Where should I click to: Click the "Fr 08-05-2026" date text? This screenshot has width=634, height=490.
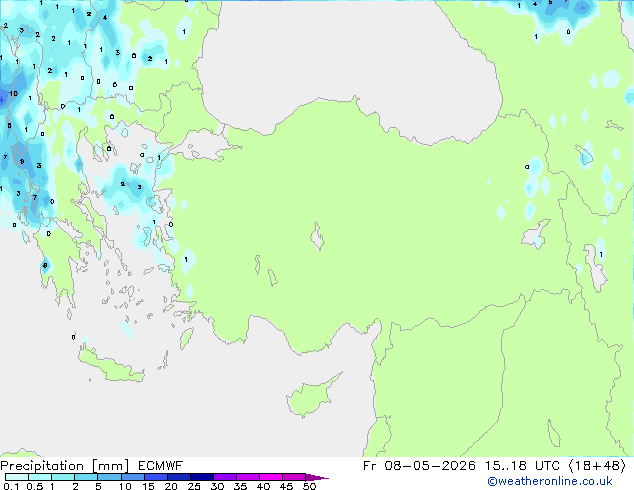pyautogui.click(x=419, y=466)
